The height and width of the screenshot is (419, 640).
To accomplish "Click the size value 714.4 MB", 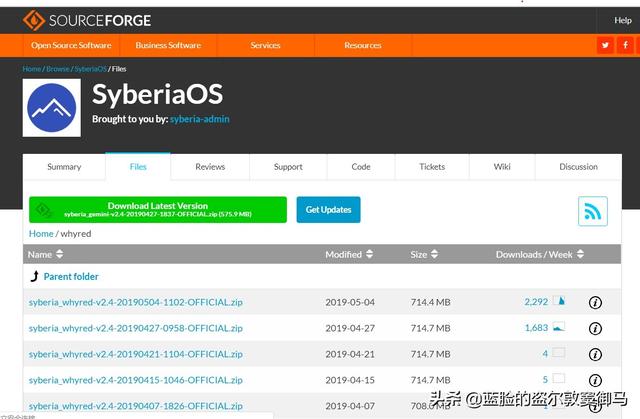I will [430, 302].
